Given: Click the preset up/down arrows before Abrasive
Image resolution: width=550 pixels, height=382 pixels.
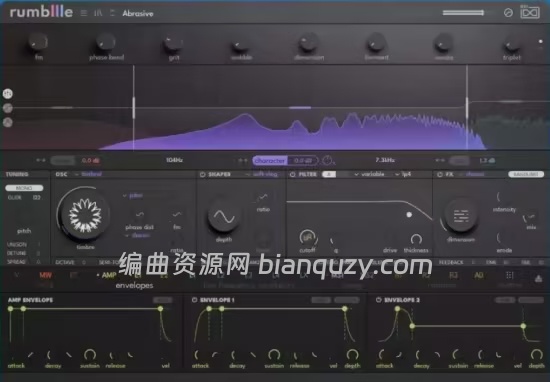Looking at the screenshot, I should tap(112, 13).
